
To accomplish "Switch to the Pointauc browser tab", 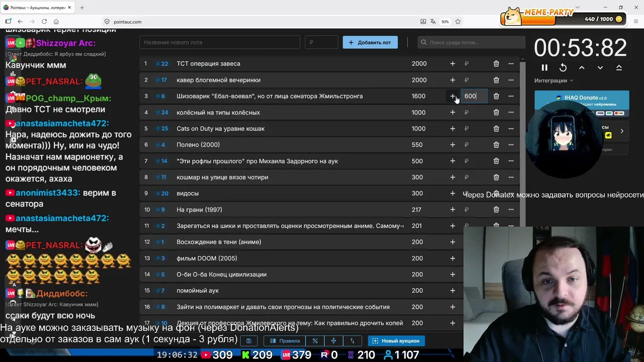I will pyautogui.click(x=38, y=8).
